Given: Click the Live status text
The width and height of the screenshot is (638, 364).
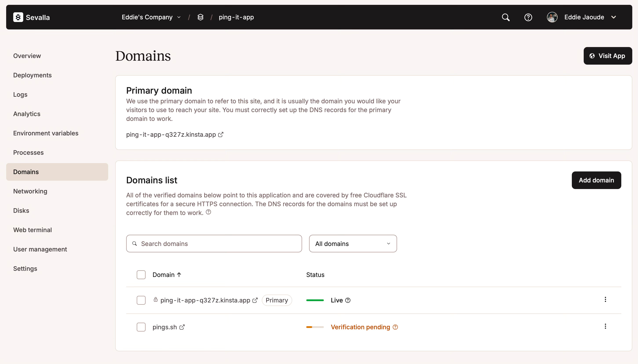Looking at the screenshot, I should (337, 300).
